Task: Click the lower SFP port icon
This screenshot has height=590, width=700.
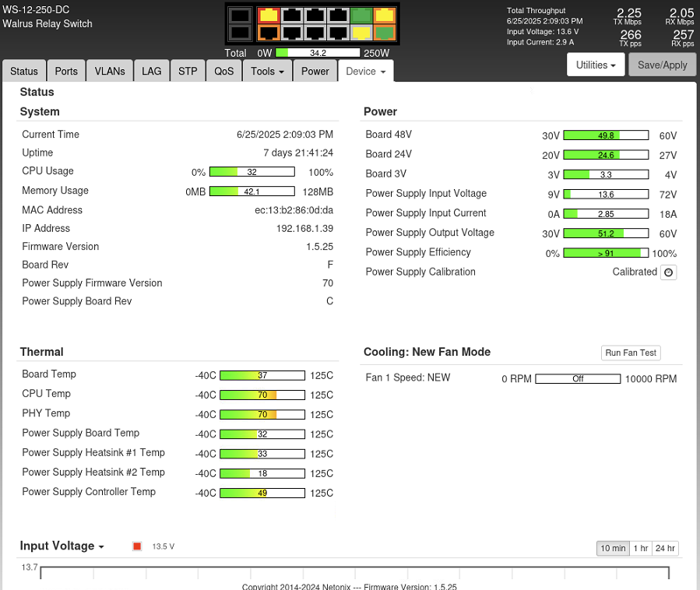Action: click(x=241, y=33)
